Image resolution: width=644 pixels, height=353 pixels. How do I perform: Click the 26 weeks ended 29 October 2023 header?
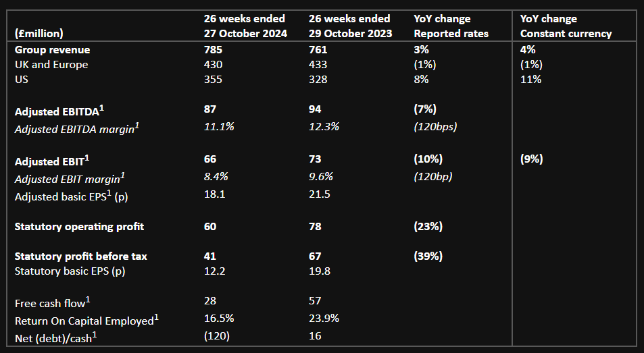click(x=350, y=26)
